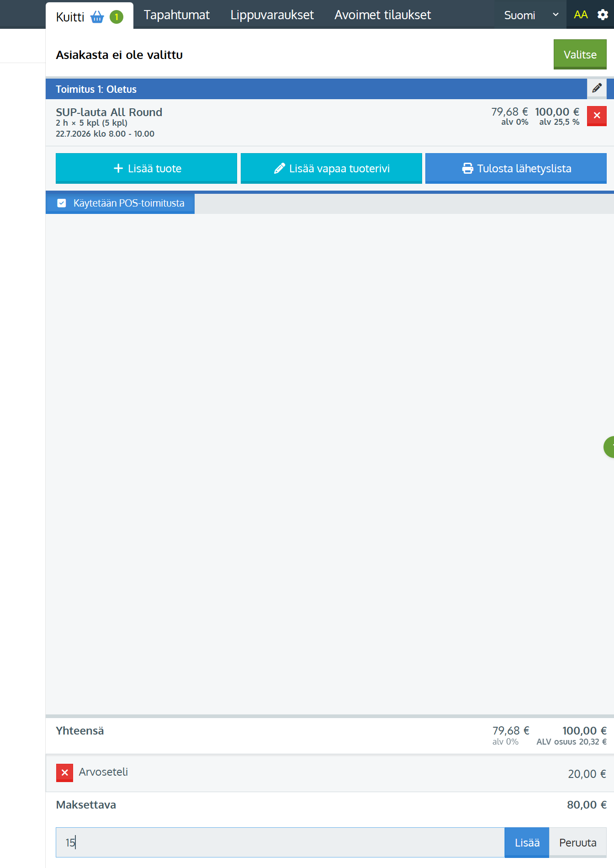The height and width of the screenshot is (868, 614).
Task: Click the green side handle button
Action: (609, 447)
